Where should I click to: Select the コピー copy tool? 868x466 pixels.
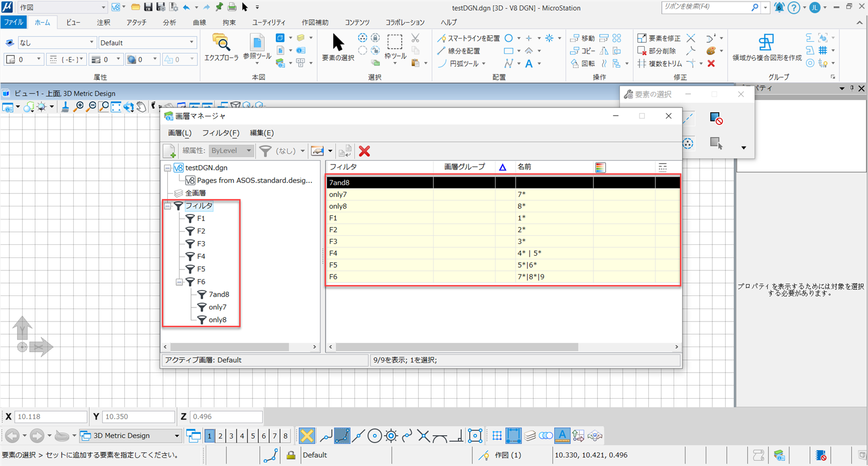pyautogui.click(x=582, y=51)
